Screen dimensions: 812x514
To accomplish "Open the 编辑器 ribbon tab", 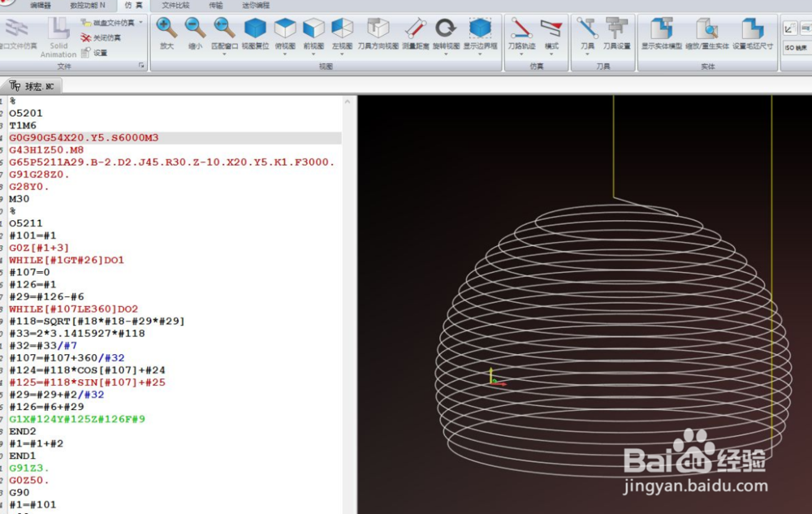I will 41,5.
